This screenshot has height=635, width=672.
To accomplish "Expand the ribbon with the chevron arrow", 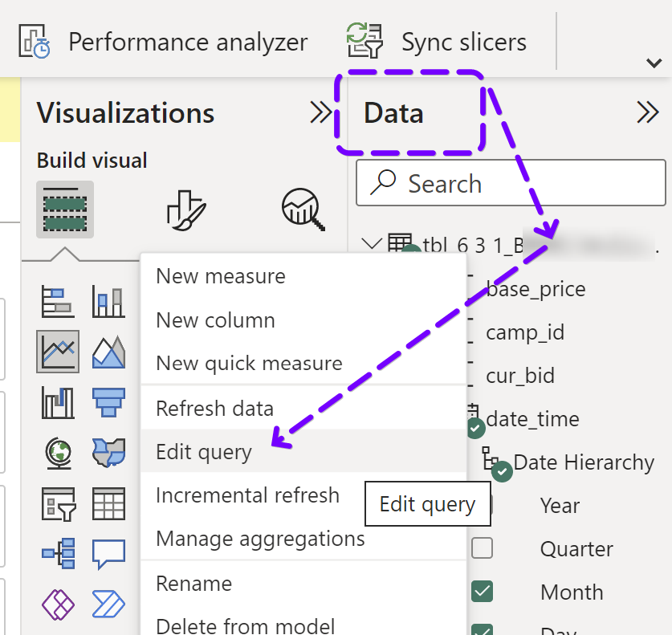I will 653,63.
